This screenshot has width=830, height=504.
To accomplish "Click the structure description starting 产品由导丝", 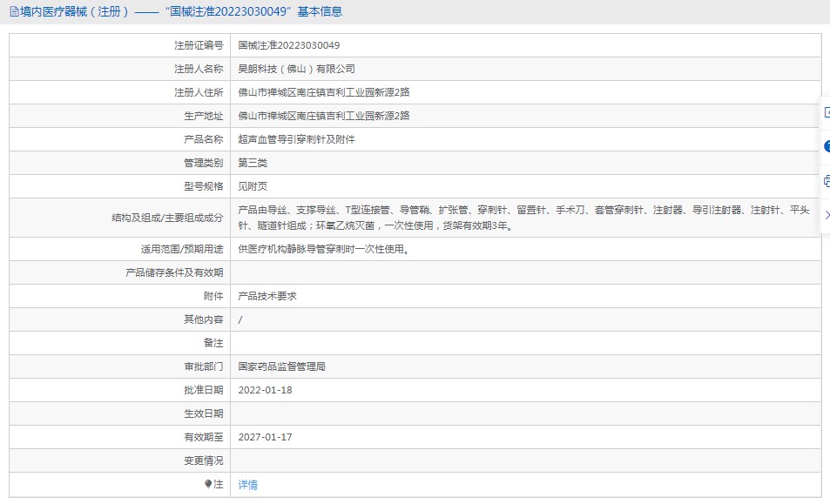I will (x=523, y=218).
